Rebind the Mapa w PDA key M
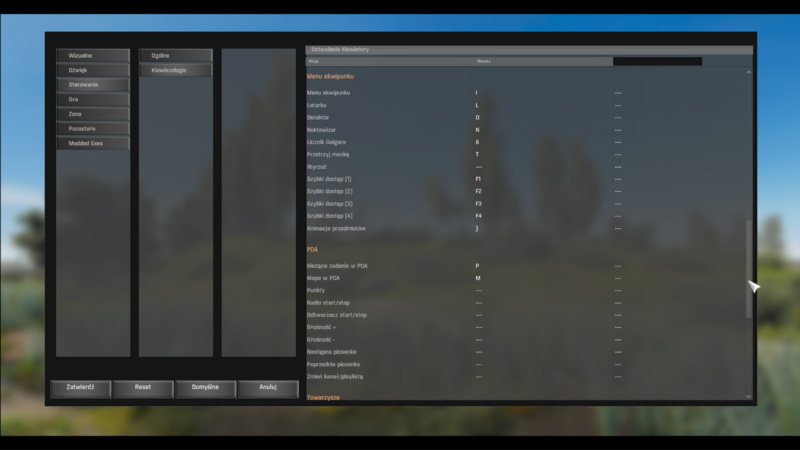The height and width of the screenshot is (450, 800). 478,278
